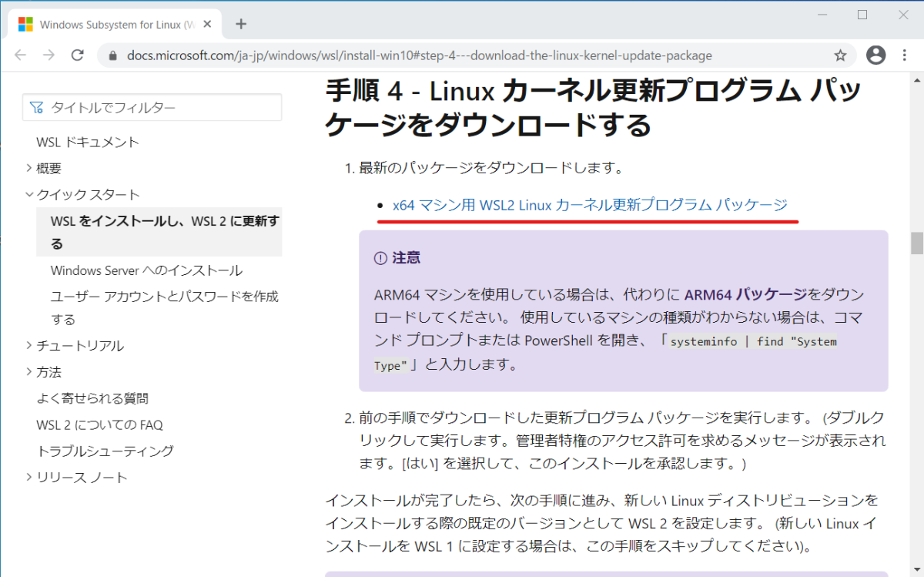Image resolution: width=924 pixels, height=577 pixels.
Task: Open the Chrome profile avatar
Action: coord(875,55)
